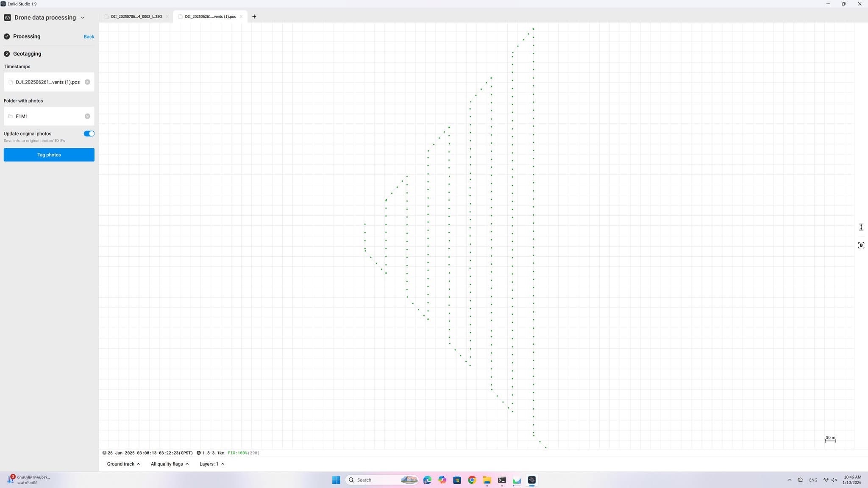Click the 50 m scale bar
Viewport: 868px width, 488px height.
(830, 439)
